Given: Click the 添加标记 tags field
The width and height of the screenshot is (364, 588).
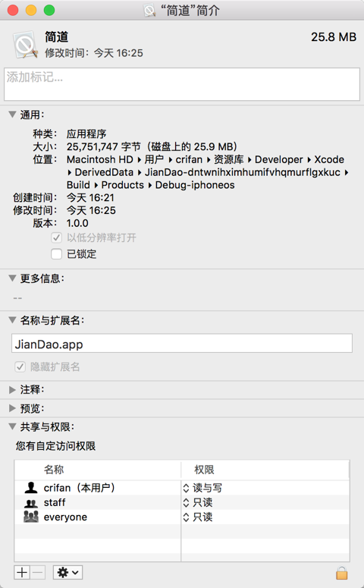Looking at the screenshot, I should tap(182, 84).
